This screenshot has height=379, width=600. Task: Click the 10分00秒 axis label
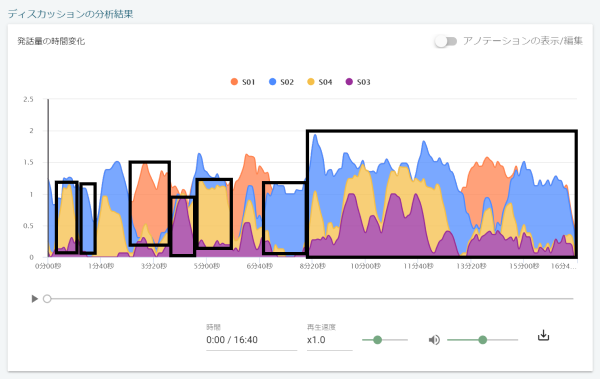(365, 266)
